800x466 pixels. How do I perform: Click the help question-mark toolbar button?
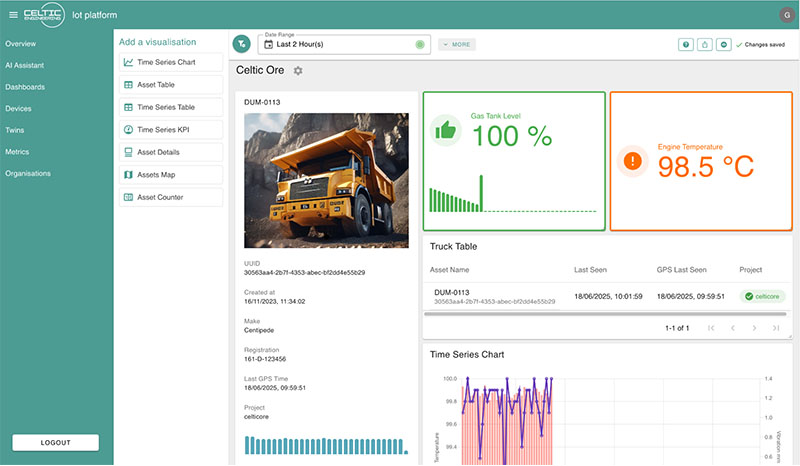[686, 44]
